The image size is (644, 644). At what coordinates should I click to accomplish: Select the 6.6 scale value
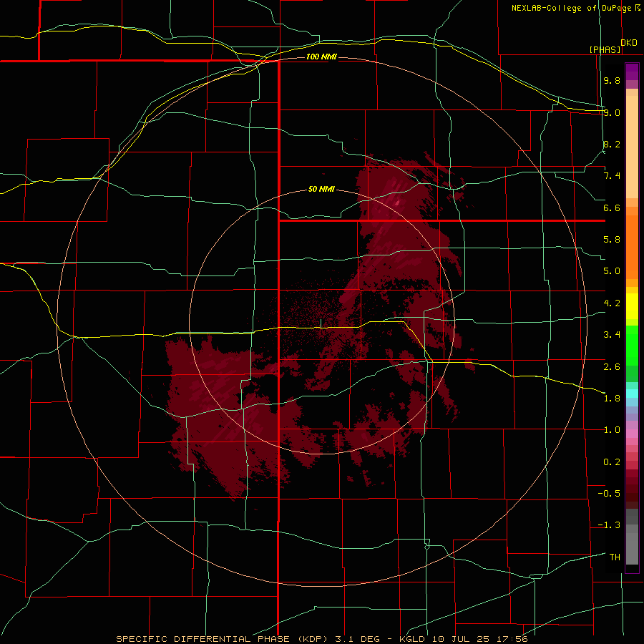click(x=612, y=208)
